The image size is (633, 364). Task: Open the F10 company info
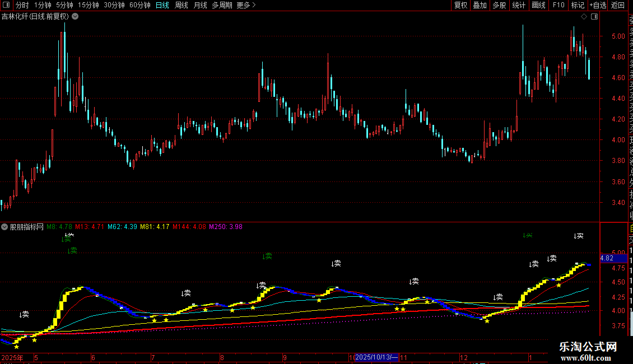[558, 5]
